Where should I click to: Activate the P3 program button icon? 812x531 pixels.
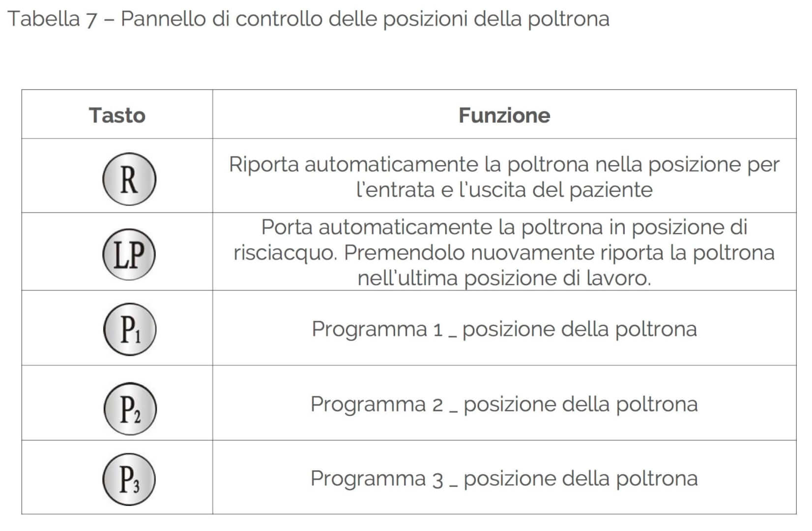[129, 479]
